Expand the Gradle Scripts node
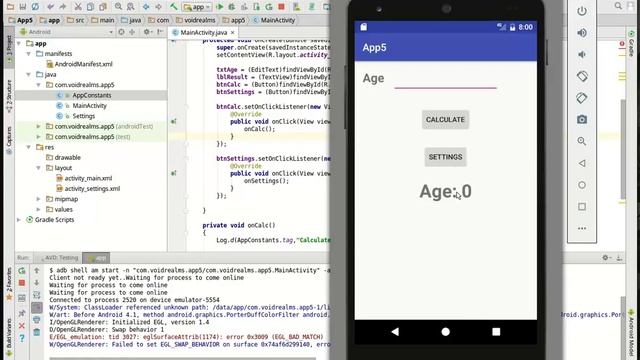 19,220
